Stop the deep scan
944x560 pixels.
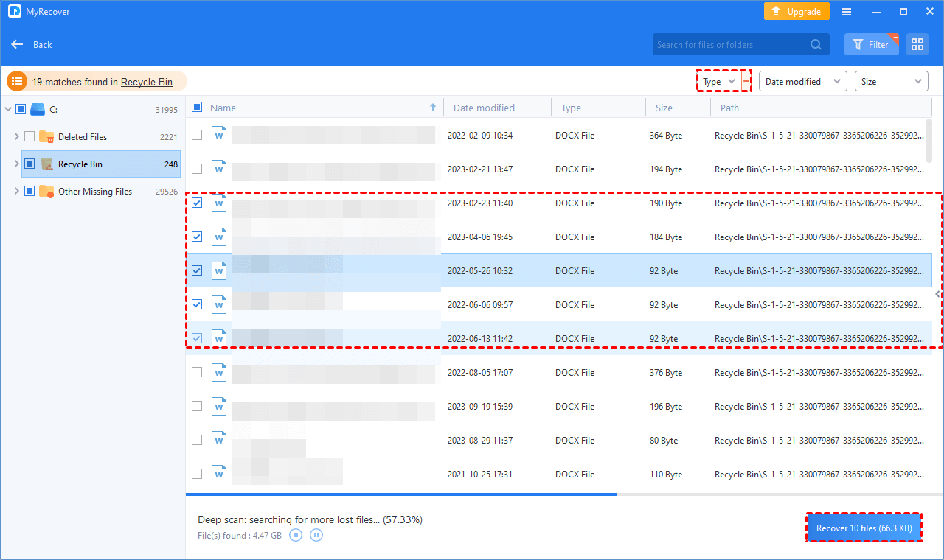296,535
